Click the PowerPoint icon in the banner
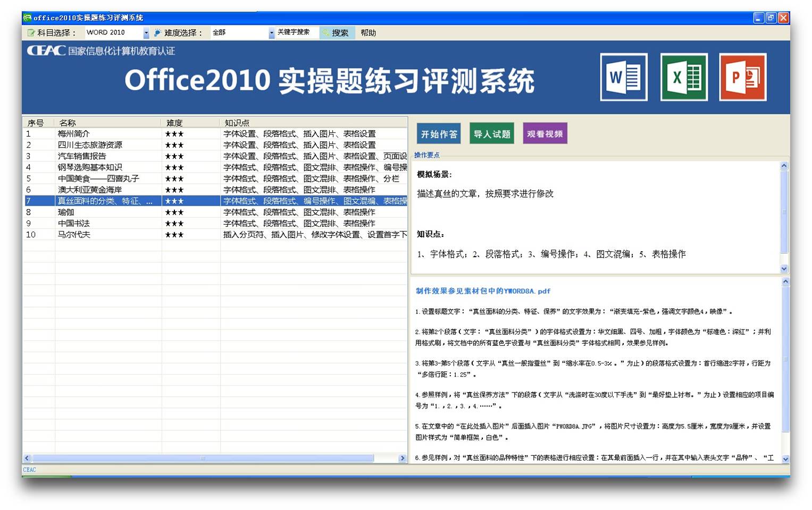812x510 pixels. click(x=742, y=77)
